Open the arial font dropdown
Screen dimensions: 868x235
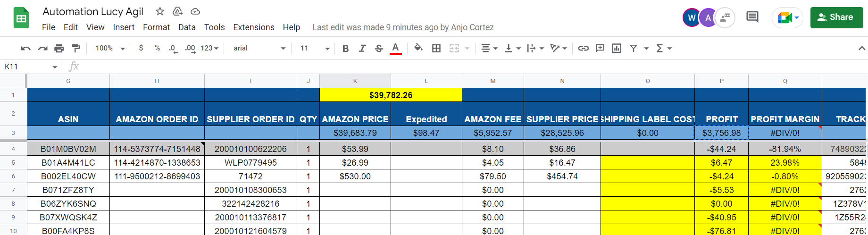259,48
